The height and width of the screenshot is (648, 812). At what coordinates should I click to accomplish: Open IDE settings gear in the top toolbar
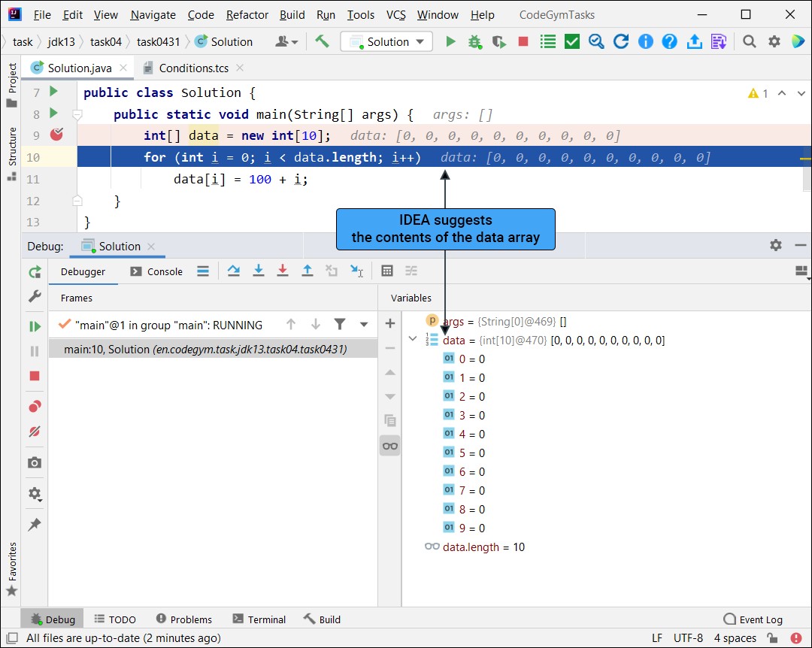click(x=774, y=41)
